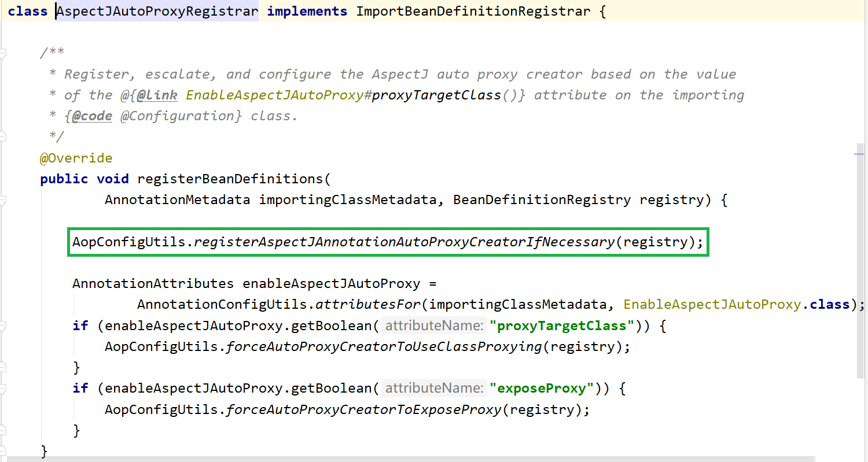Click the void return type
This screenshot has height=462, width=868.
[x=113, y=179]
